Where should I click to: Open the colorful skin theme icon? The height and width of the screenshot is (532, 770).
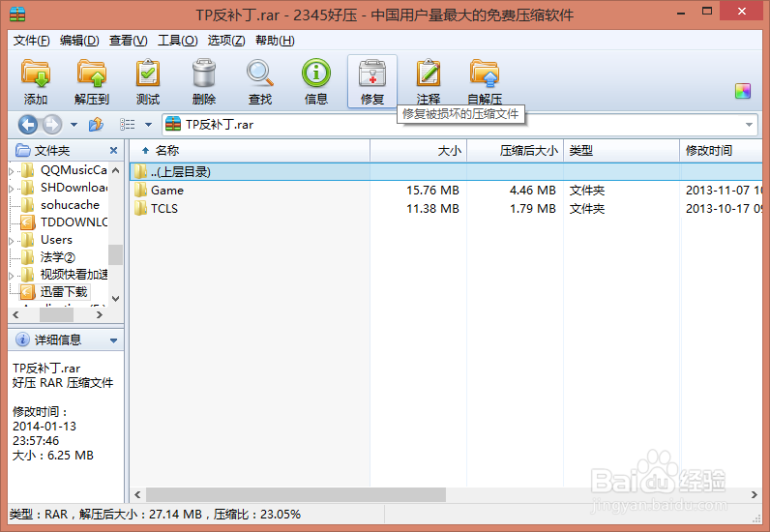[x=743, y=91]
